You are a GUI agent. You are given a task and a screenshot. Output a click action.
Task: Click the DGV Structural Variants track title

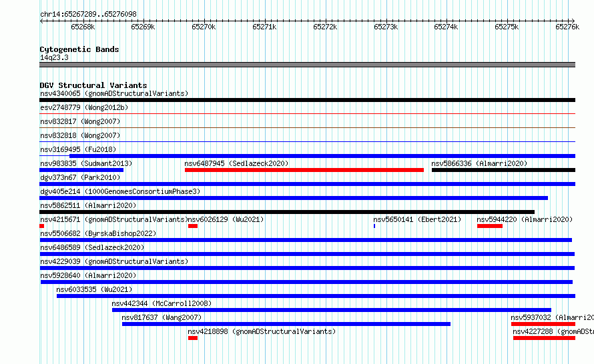93,85
